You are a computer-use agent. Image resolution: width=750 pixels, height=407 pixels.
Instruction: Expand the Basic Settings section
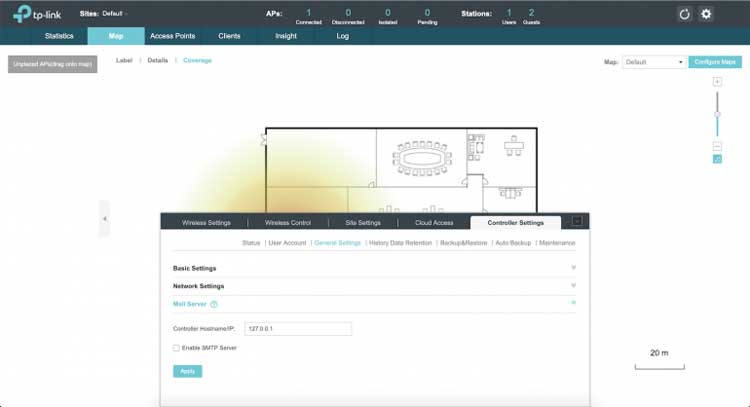point(573,268)
